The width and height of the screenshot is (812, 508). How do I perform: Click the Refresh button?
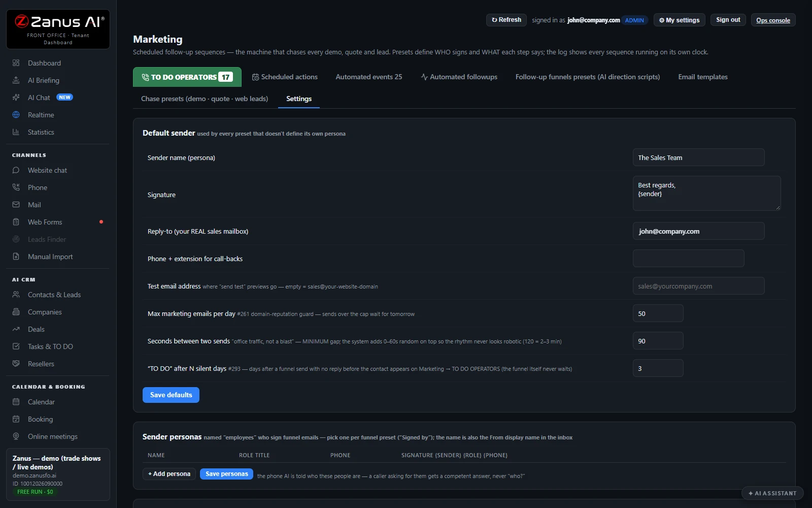tap(506, 20)
